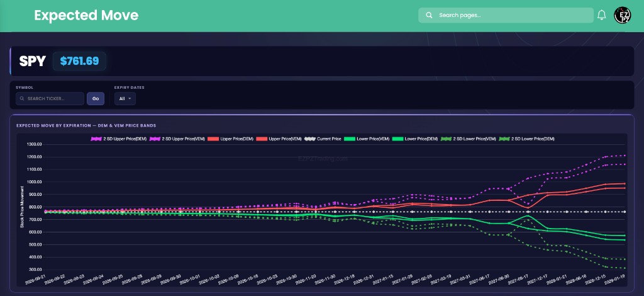
Task: Focus the Search pages input
Action: (x=506, y=15)
